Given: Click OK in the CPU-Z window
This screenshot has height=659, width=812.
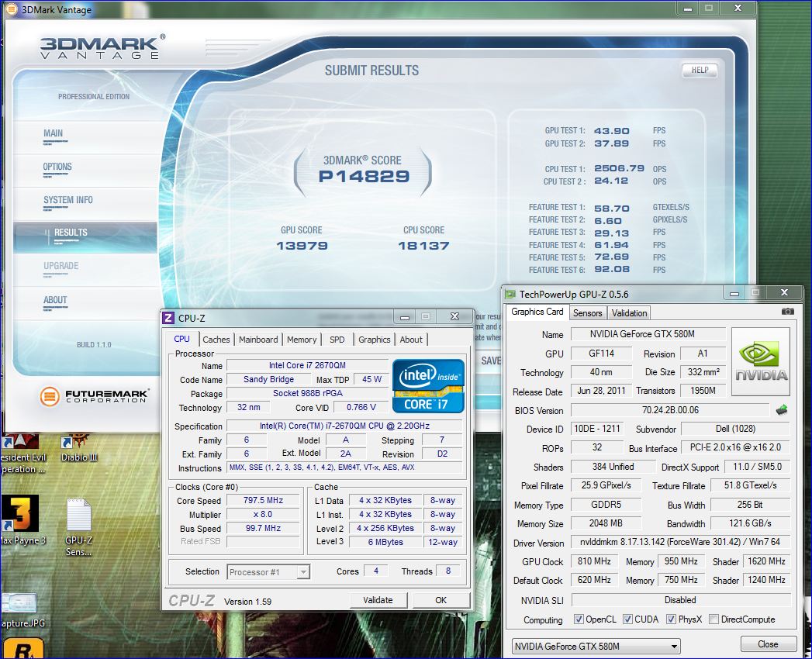Looking at the screenshot, I should pos(441,600).
